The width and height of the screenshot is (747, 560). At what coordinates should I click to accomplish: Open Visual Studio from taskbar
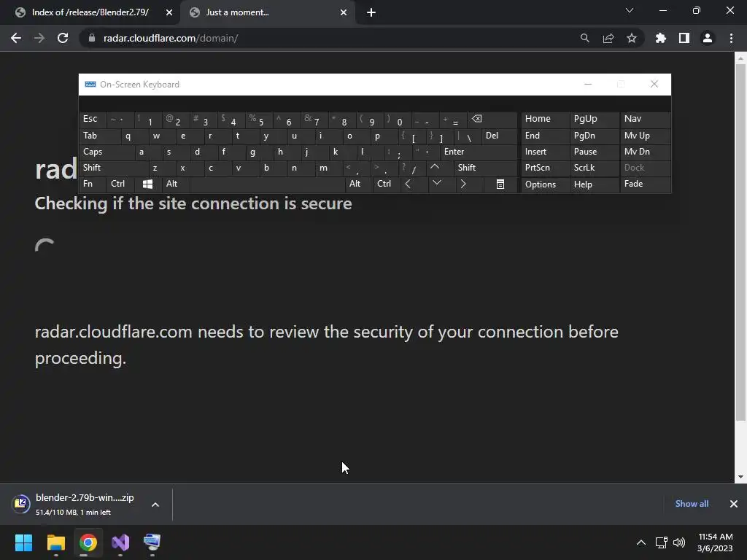point(120,542)
